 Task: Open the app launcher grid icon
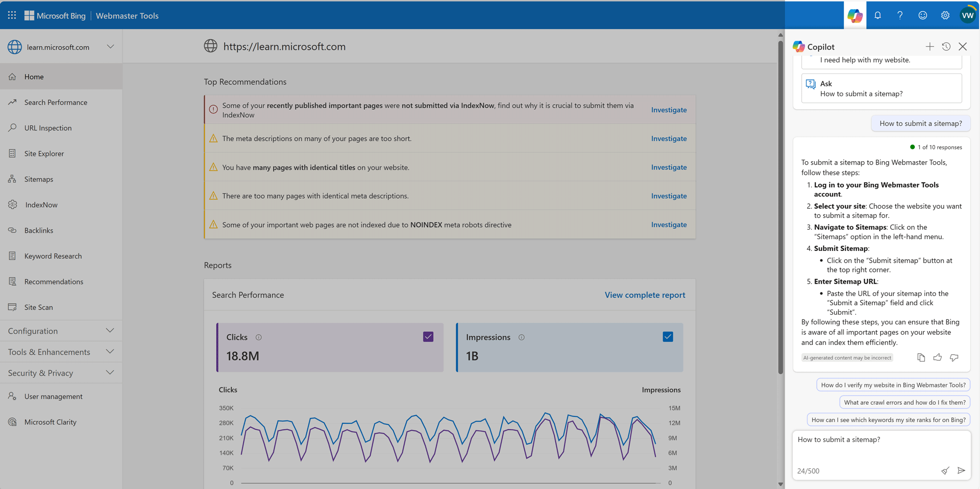tap(12, 15)
